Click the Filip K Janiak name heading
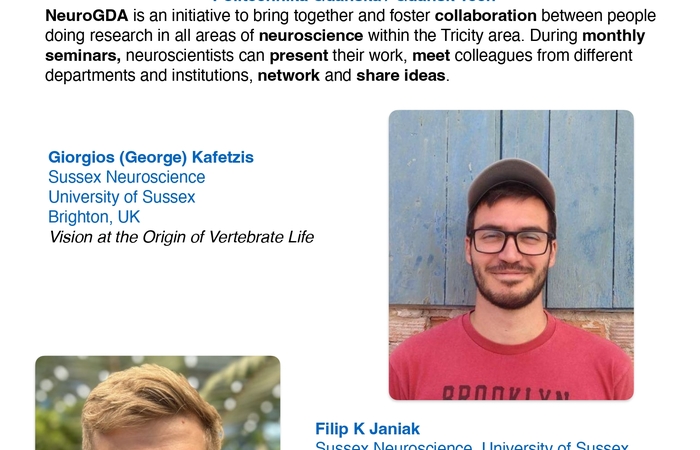This screenshot has height=450, width=700. point(368,428)
